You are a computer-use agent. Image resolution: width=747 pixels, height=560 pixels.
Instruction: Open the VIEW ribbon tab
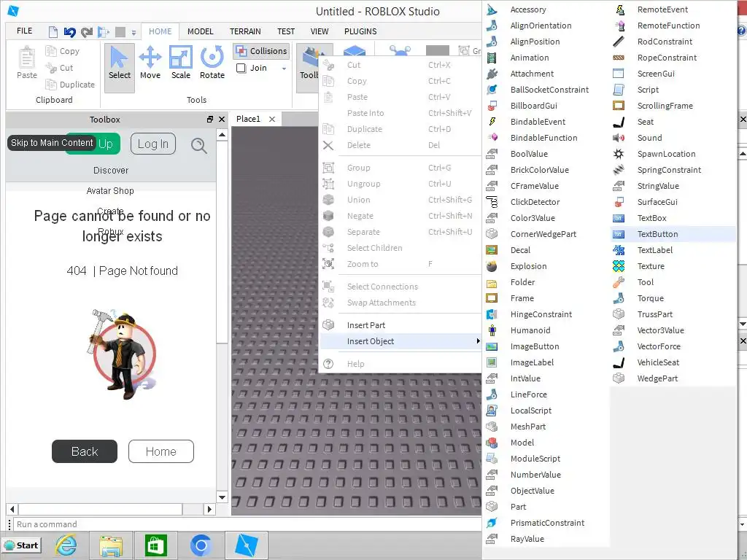pos(320,31)
